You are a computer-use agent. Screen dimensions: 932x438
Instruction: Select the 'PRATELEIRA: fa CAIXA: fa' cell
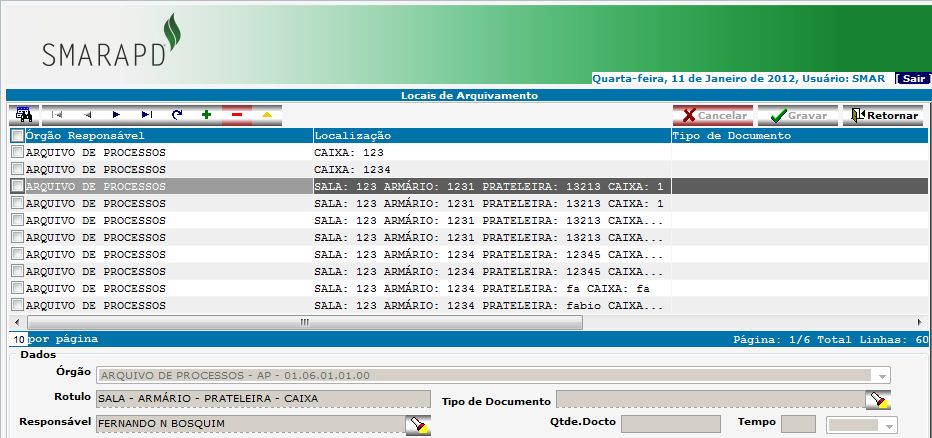click(x=492, y=289)
